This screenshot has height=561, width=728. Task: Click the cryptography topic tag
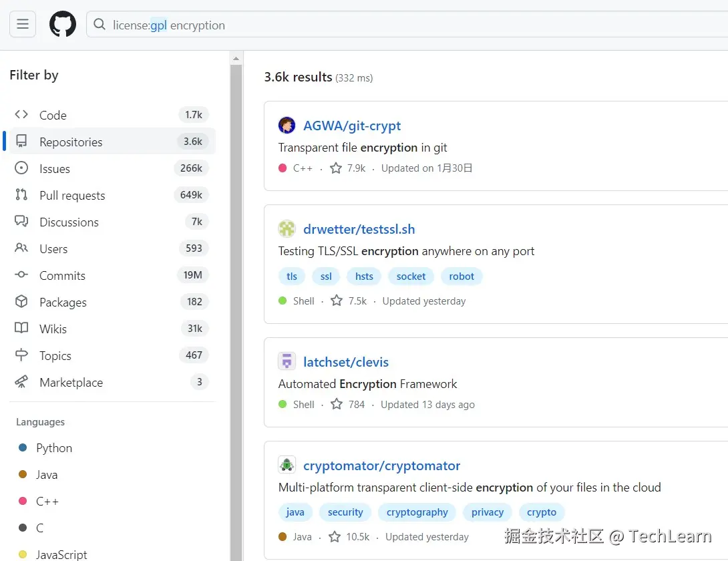point(417,512)
